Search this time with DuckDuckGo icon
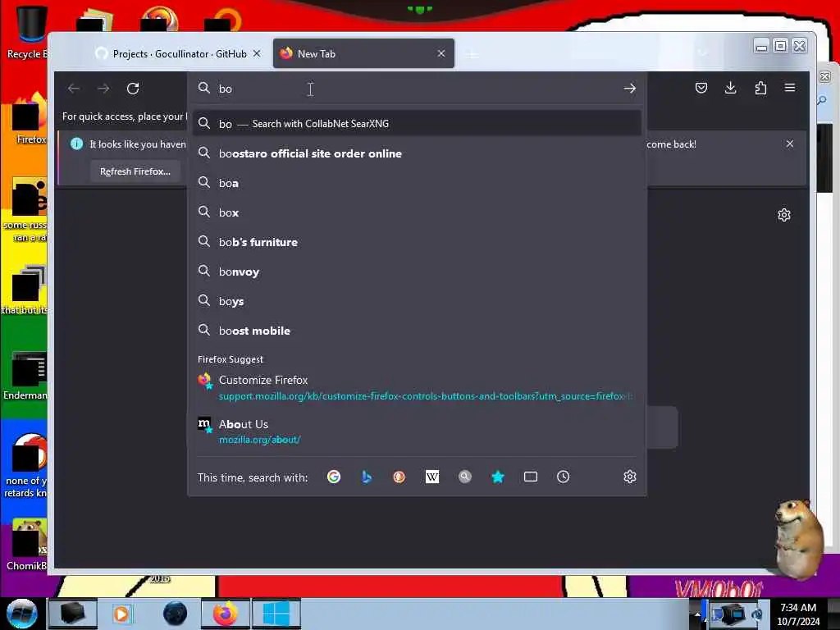Image resolution: width=840 pixels, height=630 pixels. point(399,477)
